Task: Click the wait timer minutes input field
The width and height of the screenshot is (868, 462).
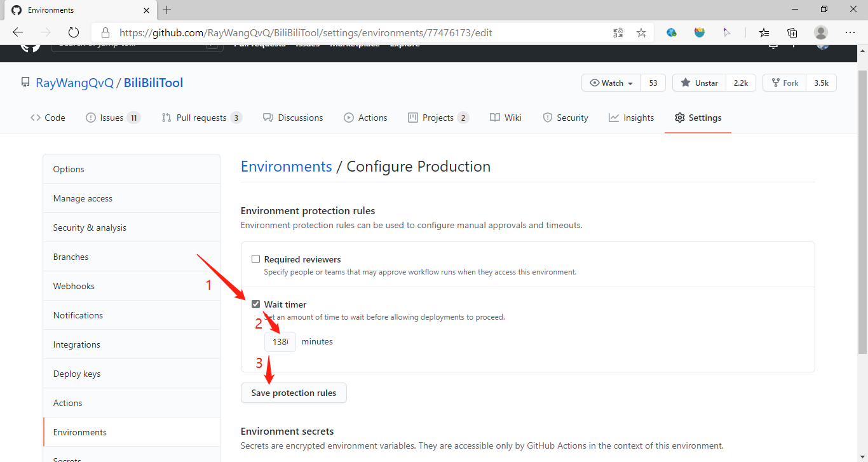Action: click(x=280, y=342)
